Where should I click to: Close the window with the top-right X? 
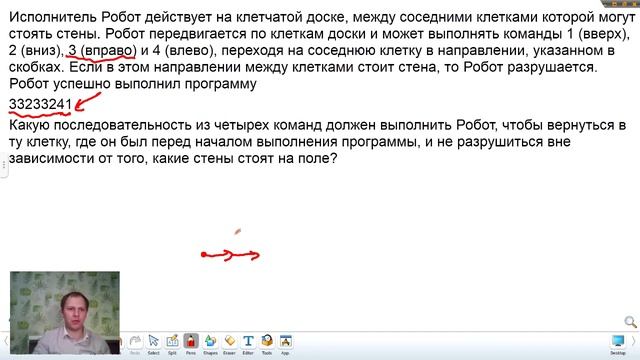point(634,3)
